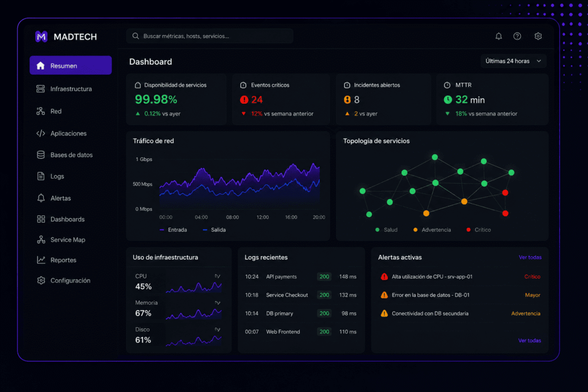Screen dimensions: 588x392
Task: Select the Resumen button
Action: pos(71,65)
